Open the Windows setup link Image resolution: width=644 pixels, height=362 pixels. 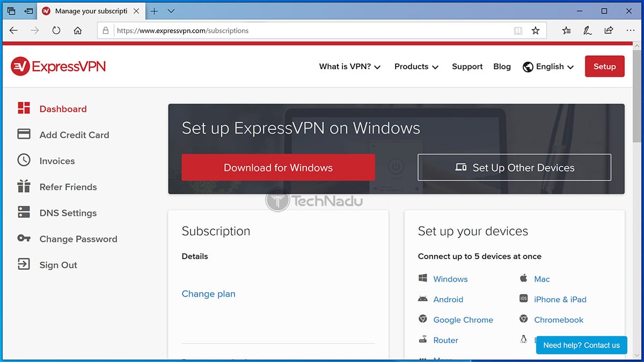pos(450,279)
